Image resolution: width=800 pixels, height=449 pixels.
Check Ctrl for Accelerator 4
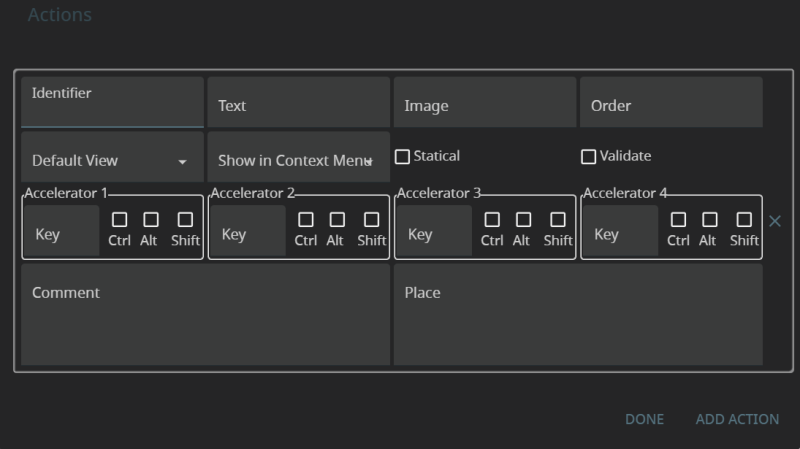tap(678, 220)
